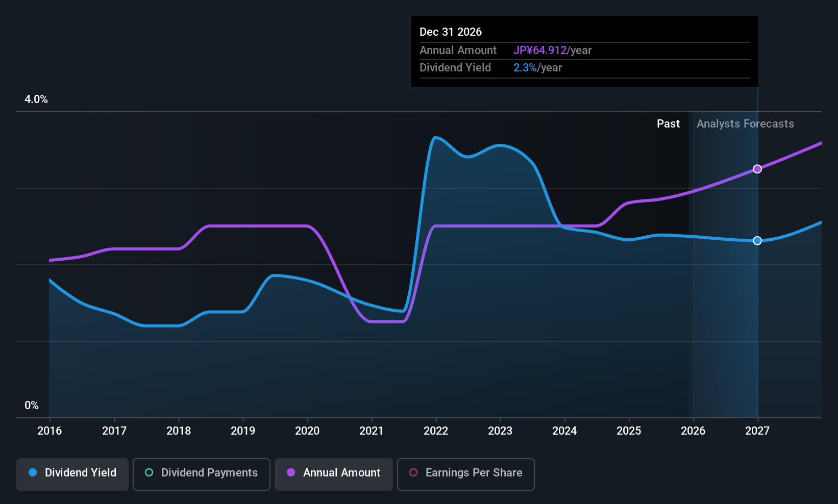Image resolution: width=838 pixels, height=504 pixels.
Task: Toggle the Dividend Yield legend button
Action: click(x=72, y=473)
